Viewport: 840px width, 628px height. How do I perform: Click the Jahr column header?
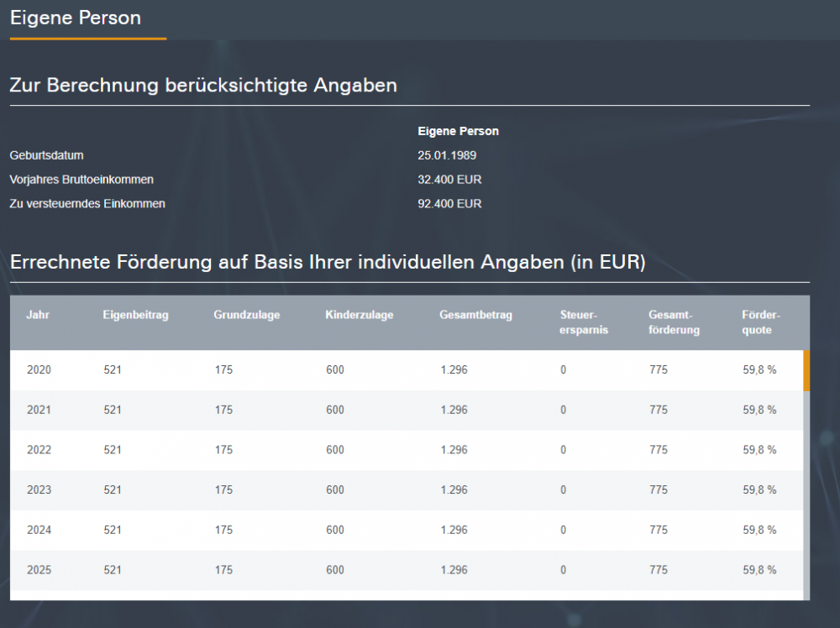tap(38, 316)
